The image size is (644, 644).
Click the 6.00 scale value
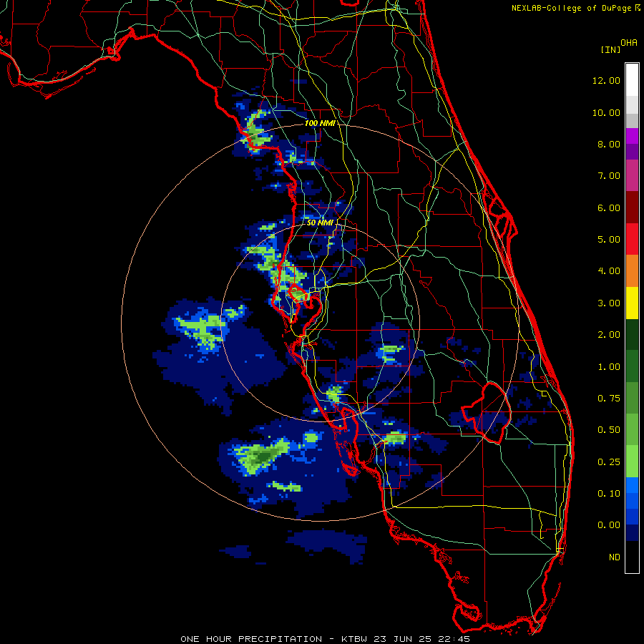609,208
